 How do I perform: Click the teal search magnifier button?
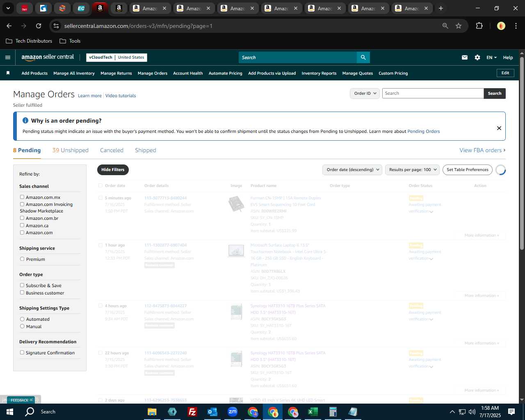point(363,57)
